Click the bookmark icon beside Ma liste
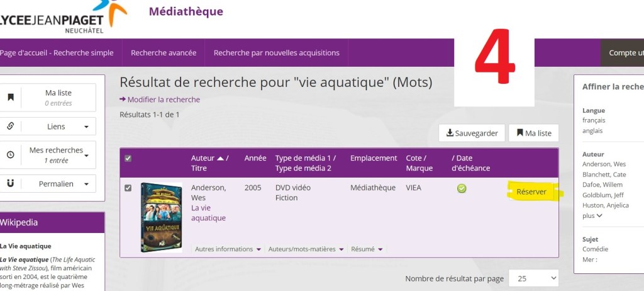 (x=11, y=97)
